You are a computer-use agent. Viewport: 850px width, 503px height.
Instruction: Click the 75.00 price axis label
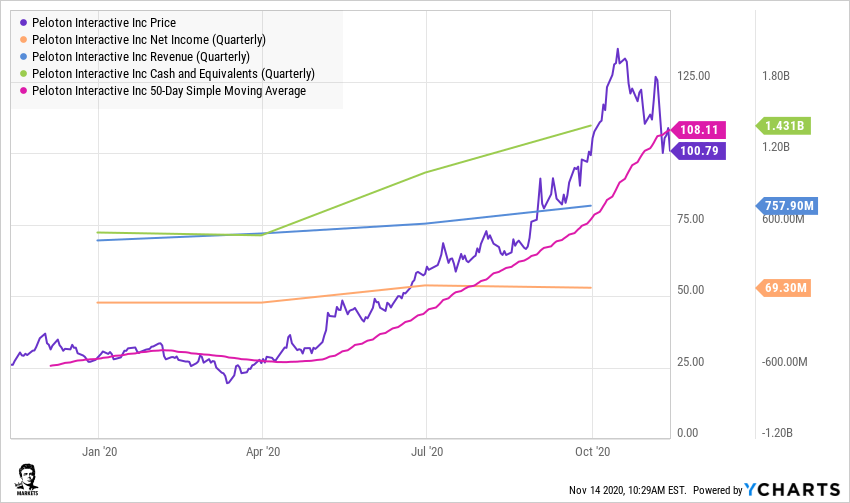pyautogui.click(x=691, y=219)
